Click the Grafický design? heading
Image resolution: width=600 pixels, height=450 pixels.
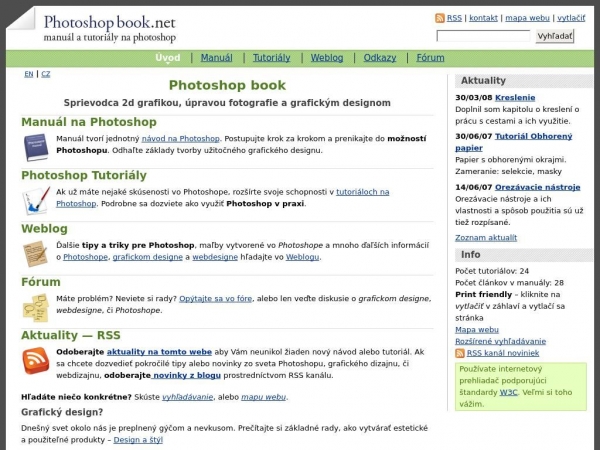(62, 412)
